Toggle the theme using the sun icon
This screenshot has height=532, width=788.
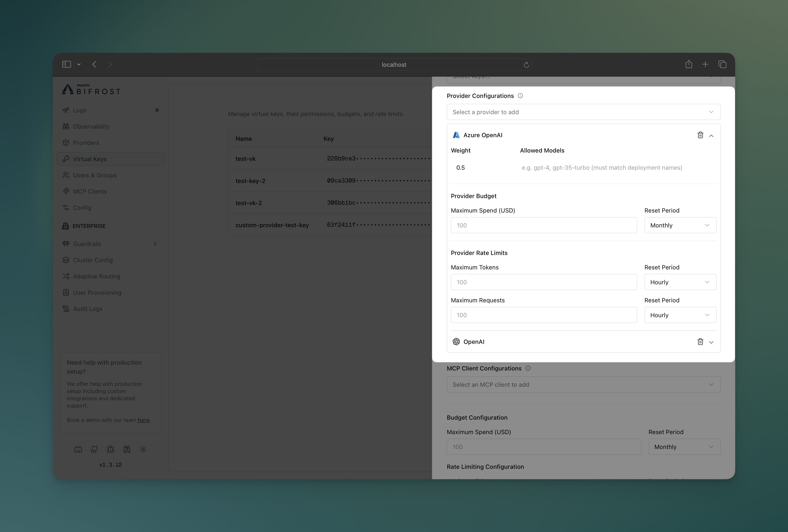point(143,449)
